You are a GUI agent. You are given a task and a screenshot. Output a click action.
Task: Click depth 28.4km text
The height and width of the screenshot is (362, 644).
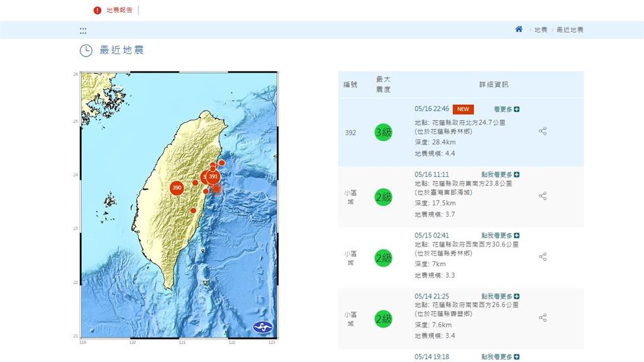coord(435,142)
